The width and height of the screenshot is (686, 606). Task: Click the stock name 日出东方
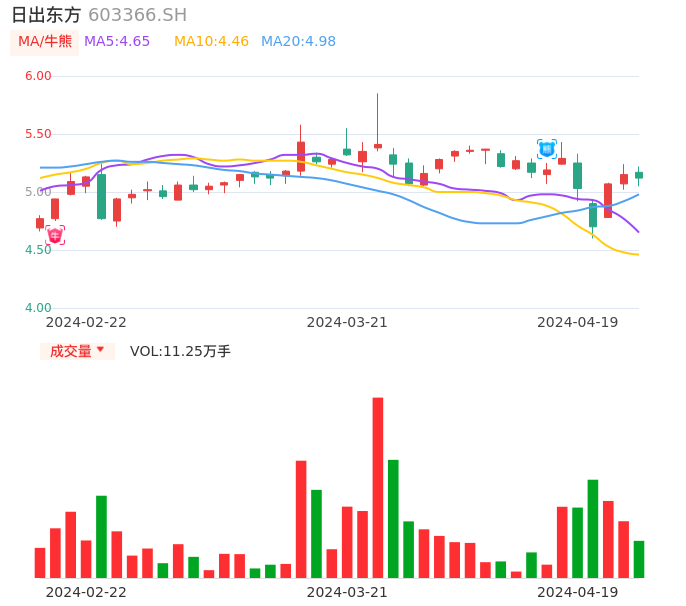click(x=46, y=15)
